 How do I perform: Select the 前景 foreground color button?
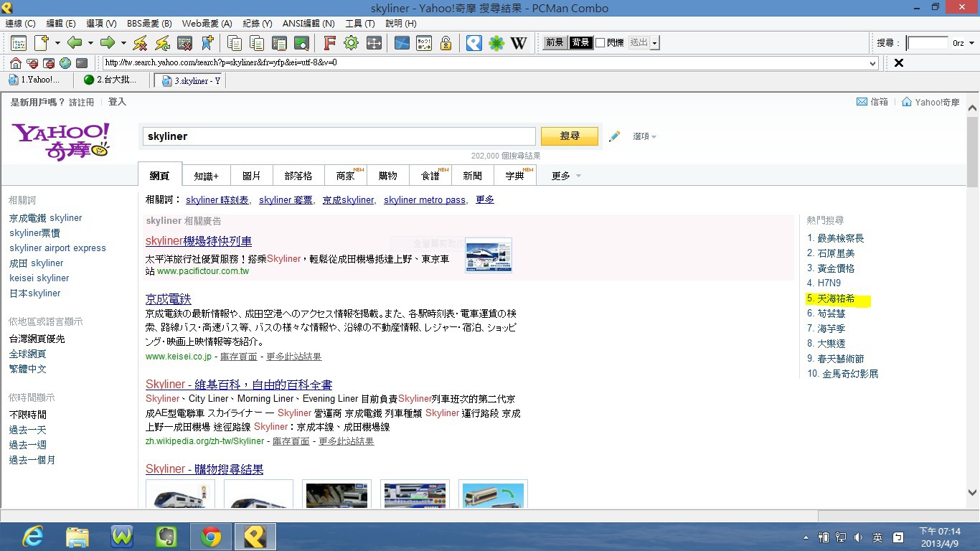pyautogui.click(x=555, y=43)
